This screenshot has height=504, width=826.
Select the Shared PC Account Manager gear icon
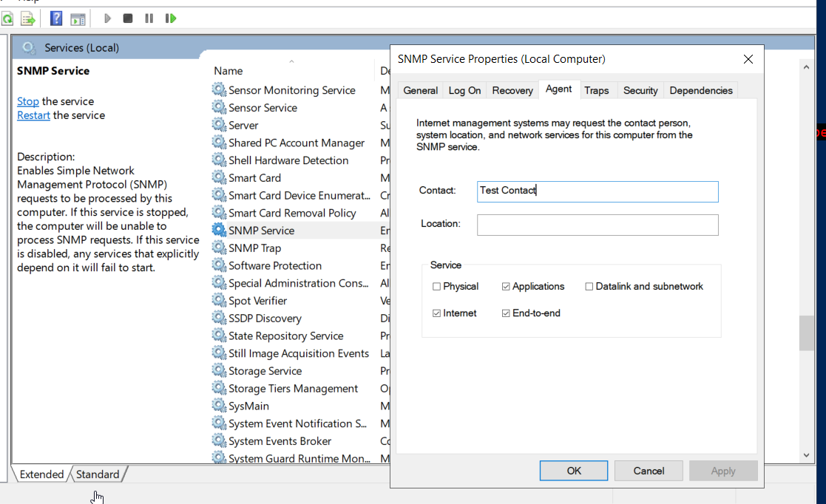(x=219, y=142)
